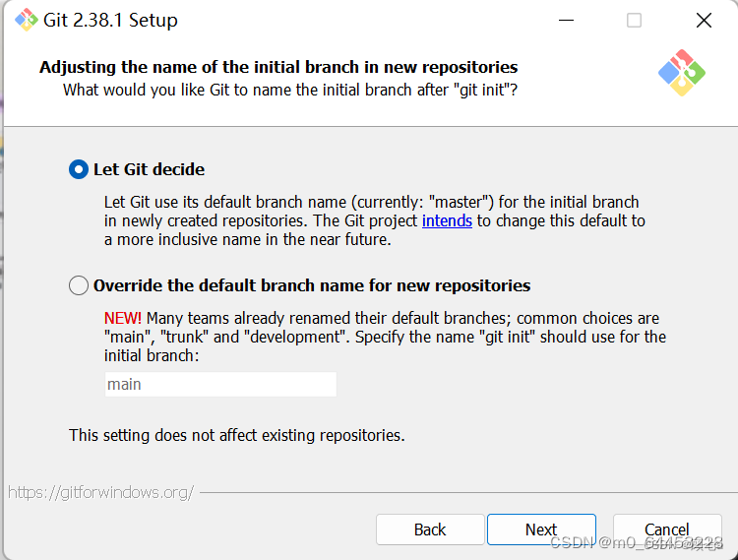The height and width of the screenshot is (560, 738).
Task: Open the gitforwindows.org link
Action: tap(100, 492)
